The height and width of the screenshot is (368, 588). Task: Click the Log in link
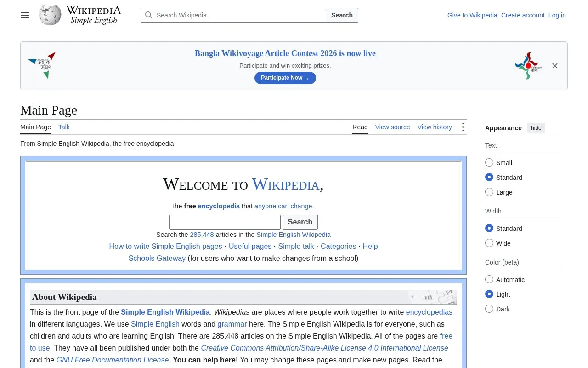[557, 15]
